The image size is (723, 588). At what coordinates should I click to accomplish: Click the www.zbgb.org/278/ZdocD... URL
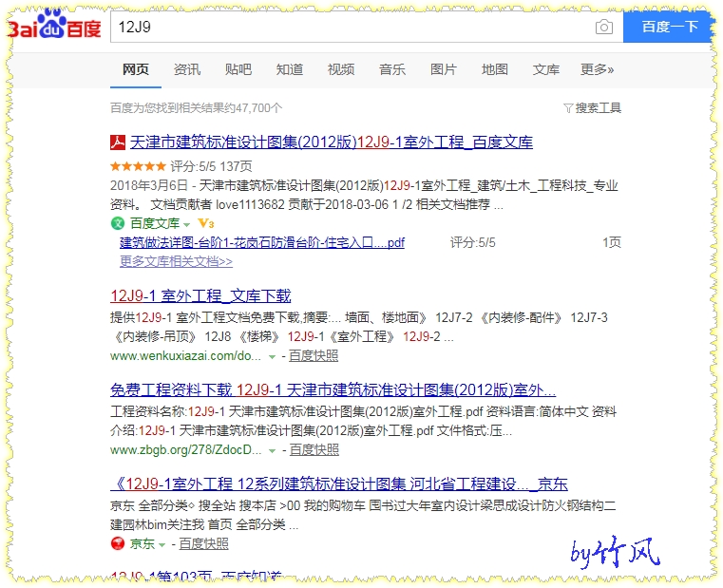click(x=186, y=450)
